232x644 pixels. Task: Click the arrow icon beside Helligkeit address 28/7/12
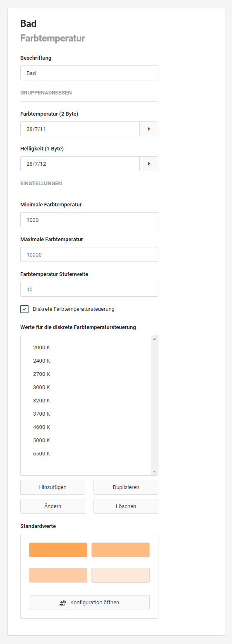[x=149, y=164]
